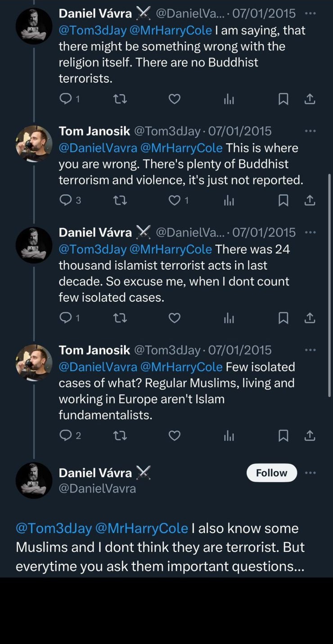Bookmark the 'Few isolated cases of what' tweet
Viewport: 333px width, 644px height.
[283, 435]
